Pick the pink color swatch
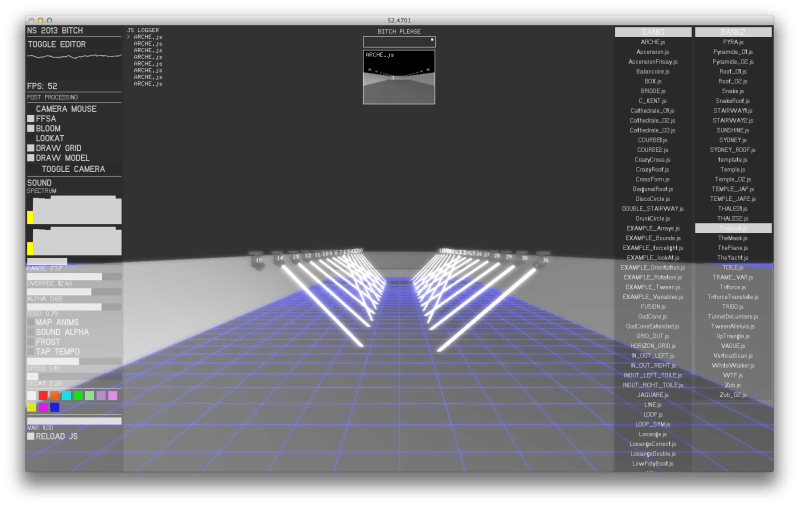799x507 pixels. coord(113,395)
